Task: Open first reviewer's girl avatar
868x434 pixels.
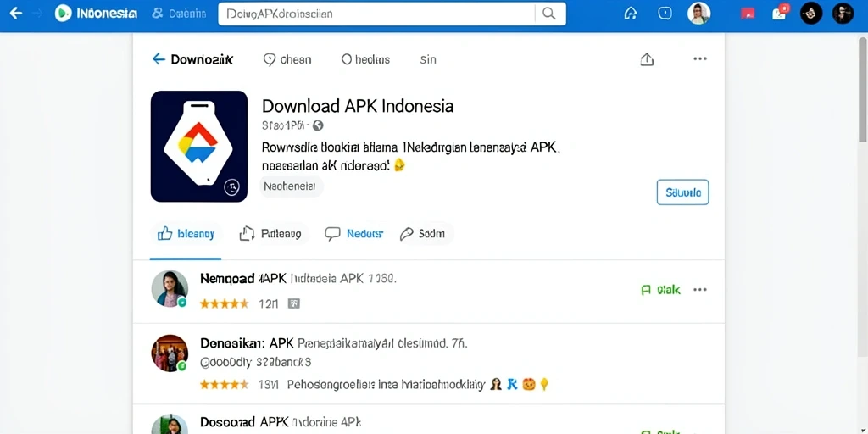Action: (170, 289)
